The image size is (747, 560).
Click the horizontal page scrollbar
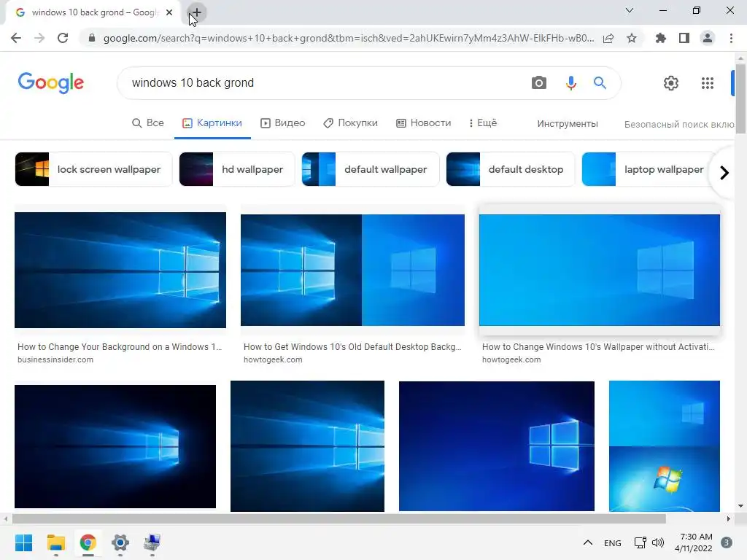338,518
